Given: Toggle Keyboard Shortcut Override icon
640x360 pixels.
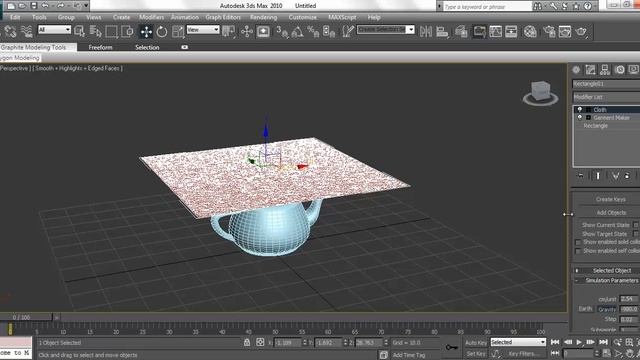Looking at the screenshot, I should pos(263,31).
